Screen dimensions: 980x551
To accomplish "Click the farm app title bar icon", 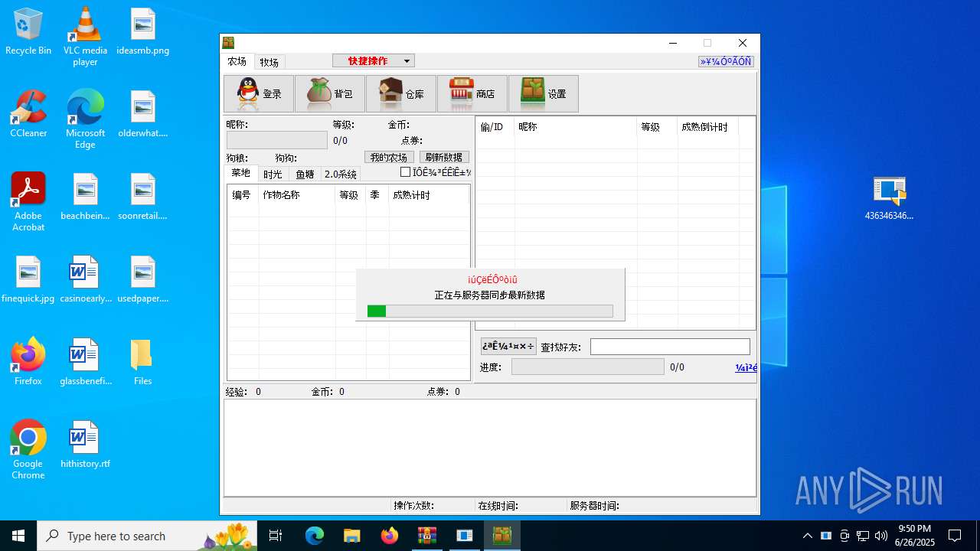I will click(228, 43).
